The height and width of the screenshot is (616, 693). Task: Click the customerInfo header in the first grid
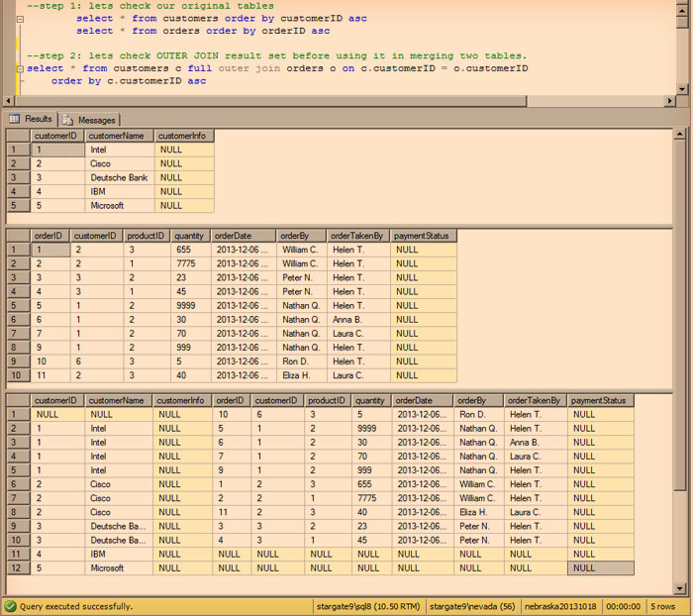(x=184, y=136)
